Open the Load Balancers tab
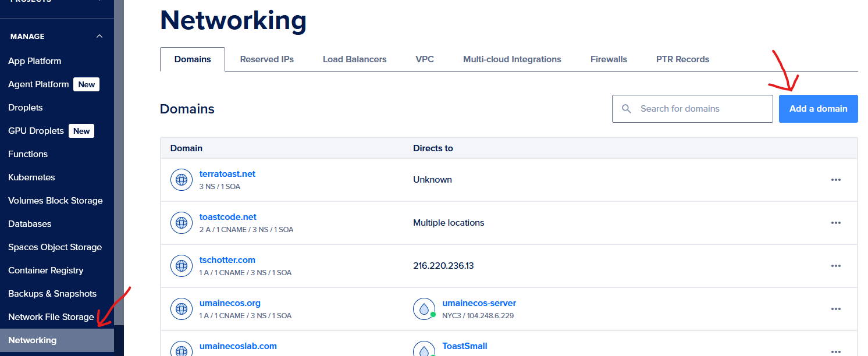This screenshot has width=868, height=356. click(355, 59)
